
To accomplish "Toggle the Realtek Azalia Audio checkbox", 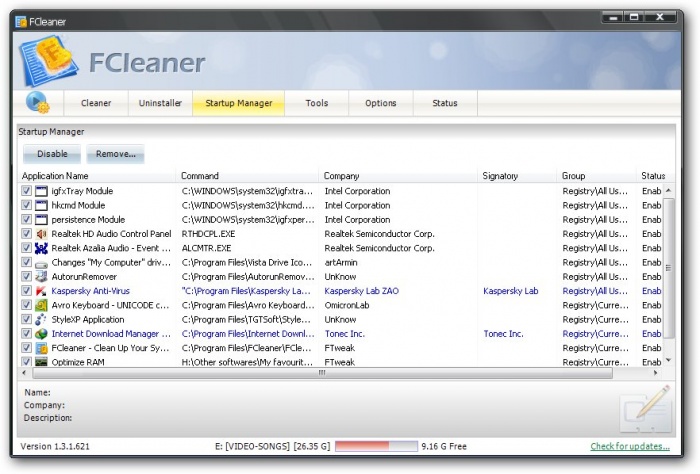I will pyautogui.click(x=26, y=248).
